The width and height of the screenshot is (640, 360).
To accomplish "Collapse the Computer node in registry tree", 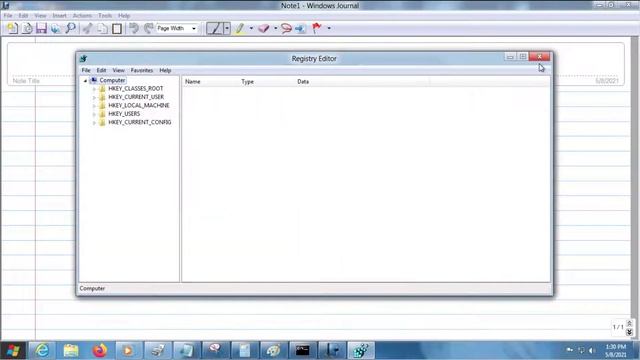I will pyautogui.click(x=85, y=81).
